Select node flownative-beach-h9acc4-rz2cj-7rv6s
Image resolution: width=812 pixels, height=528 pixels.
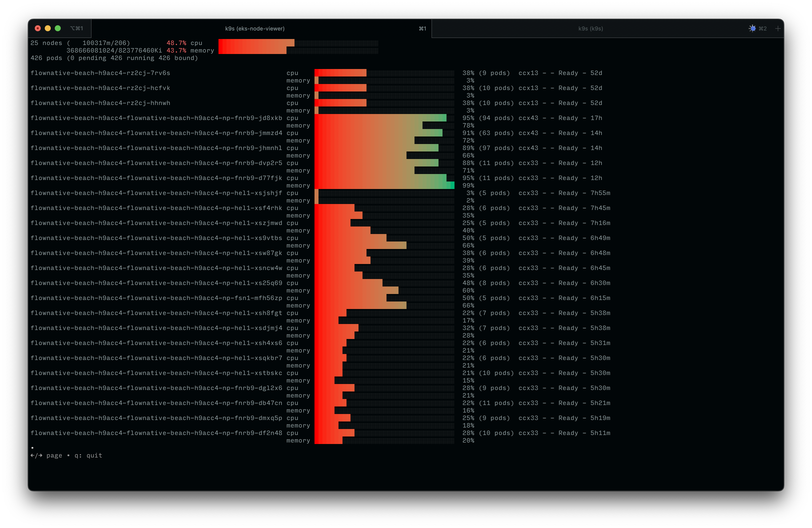(x=100, y=73)
